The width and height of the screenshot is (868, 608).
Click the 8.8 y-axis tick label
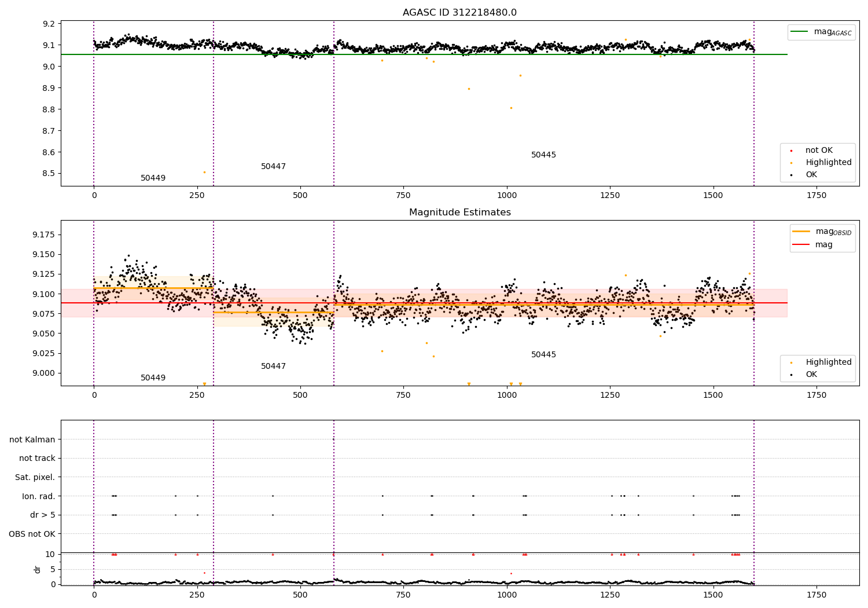(x=50, y=109)
